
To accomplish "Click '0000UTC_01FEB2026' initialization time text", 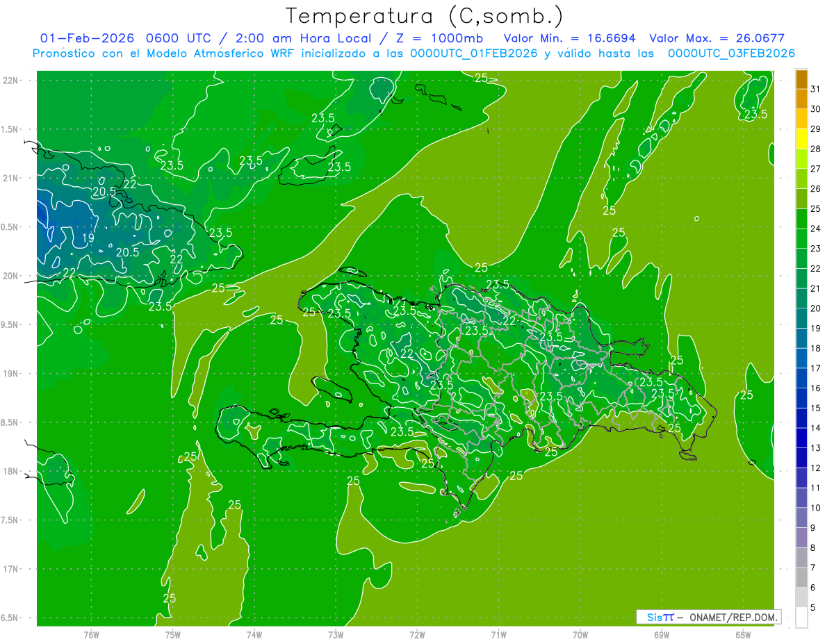I will tap(473, 53).
